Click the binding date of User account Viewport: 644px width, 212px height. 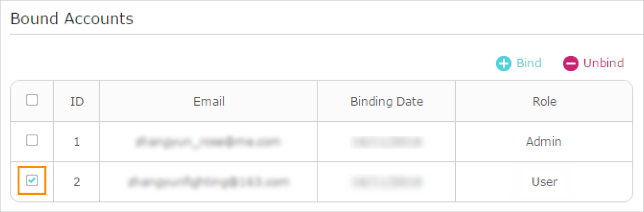[387, 181]
